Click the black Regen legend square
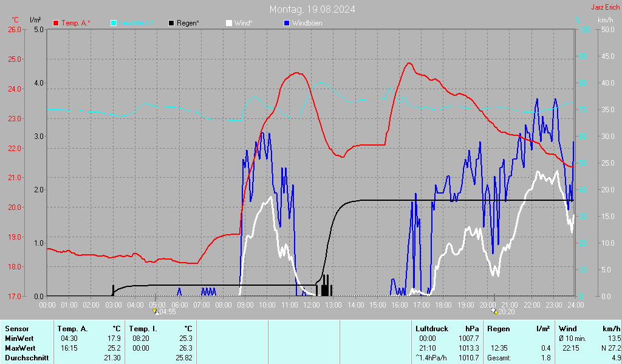This screenshot has height=364, width=622. tap(171, 23)
